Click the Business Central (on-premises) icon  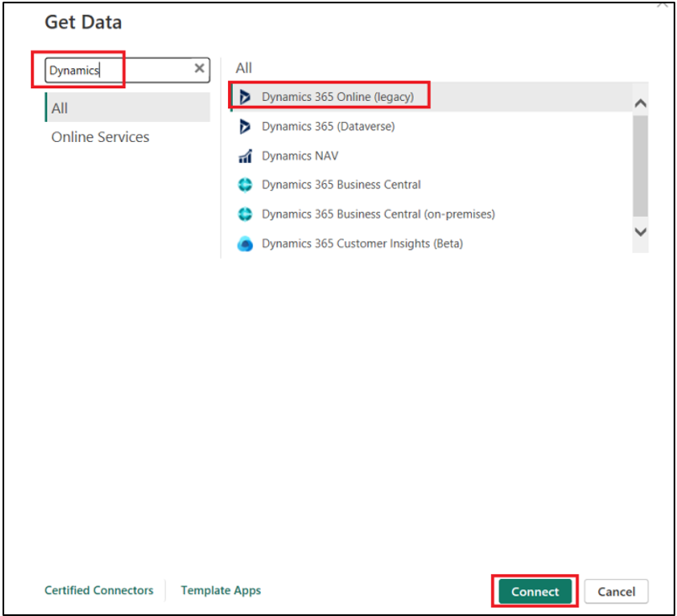[246, 214]
